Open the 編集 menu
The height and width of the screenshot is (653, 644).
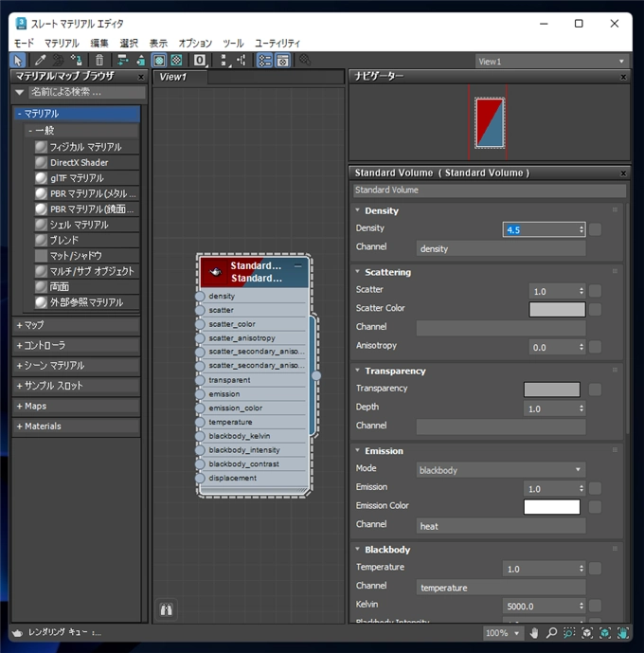[99, 44]
